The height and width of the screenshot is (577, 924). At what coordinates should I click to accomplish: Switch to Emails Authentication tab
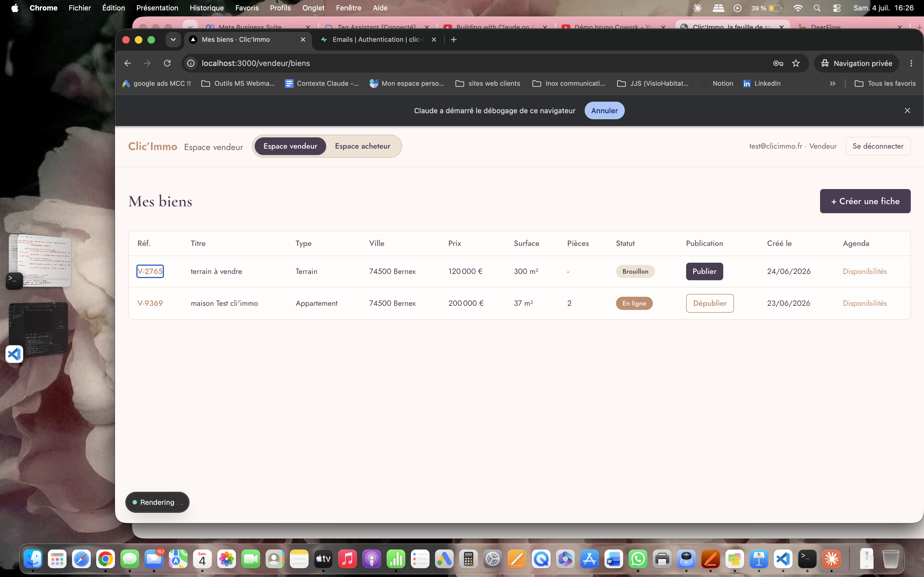(x=378, y=39)
